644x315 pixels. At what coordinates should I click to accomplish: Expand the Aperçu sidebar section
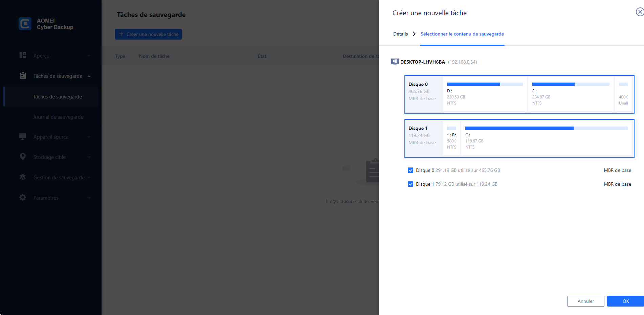point(89,56)
